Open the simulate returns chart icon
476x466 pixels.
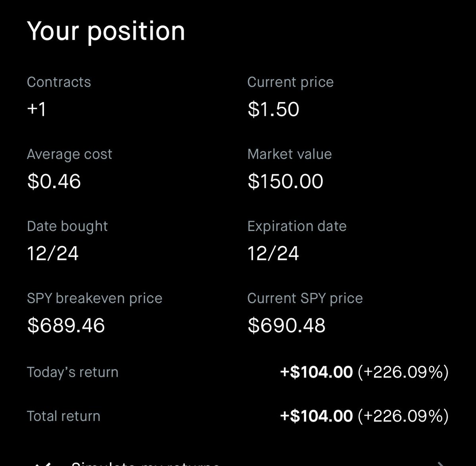(42, 464)
